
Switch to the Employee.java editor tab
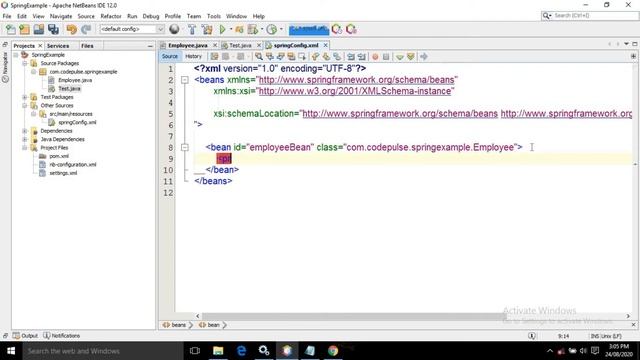[188, 45]
